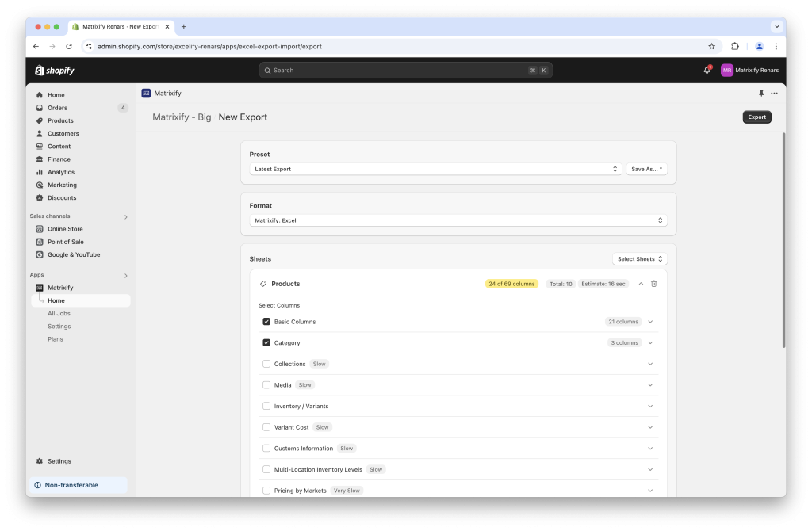This screenshot has height=531, width=812.
Task: Delete the Products sheet via trash icon
Action: tap(653, 283)
